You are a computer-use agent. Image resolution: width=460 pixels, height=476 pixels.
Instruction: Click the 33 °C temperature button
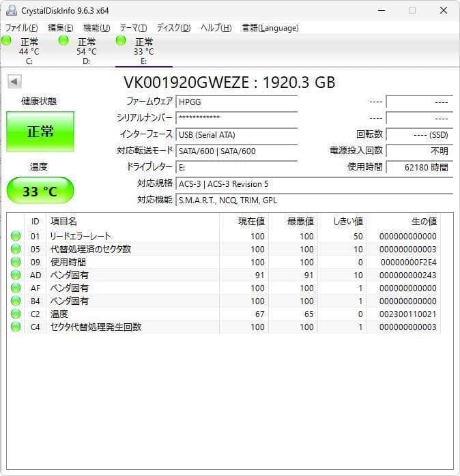click(x=40, y=190)
